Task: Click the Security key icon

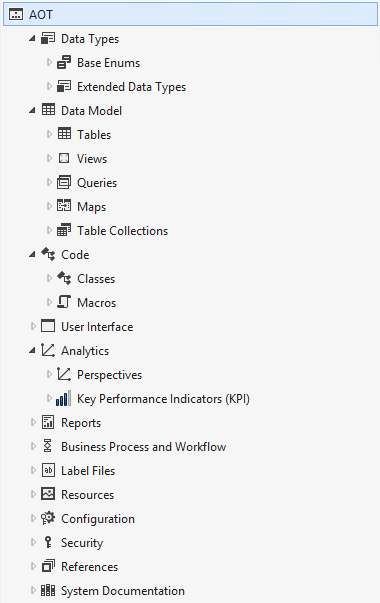Action: click(48, 542)
